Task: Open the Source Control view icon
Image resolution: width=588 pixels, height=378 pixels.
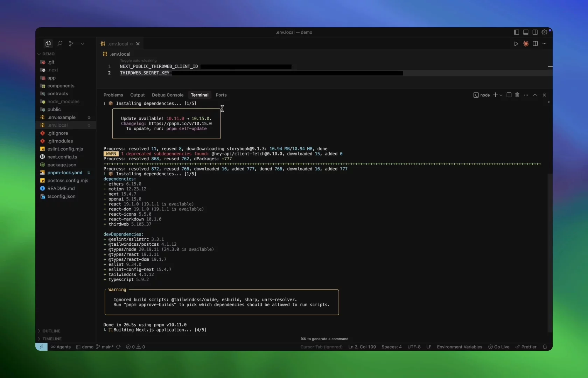Action: pyautogui.click(x=71, y=44)
